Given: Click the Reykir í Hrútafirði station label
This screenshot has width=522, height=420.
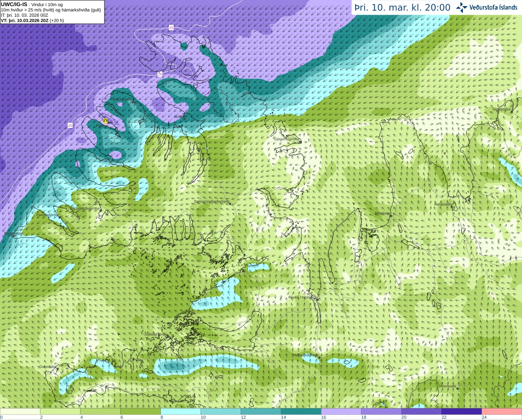Looking at the screenshot, I should point(303,297).
